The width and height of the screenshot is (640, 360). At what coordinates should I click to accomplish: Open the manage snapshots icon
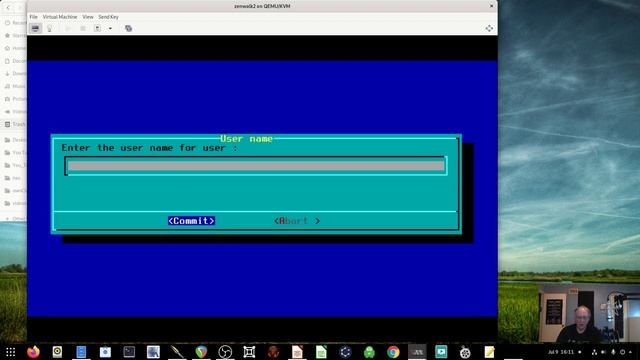[128, 28]
